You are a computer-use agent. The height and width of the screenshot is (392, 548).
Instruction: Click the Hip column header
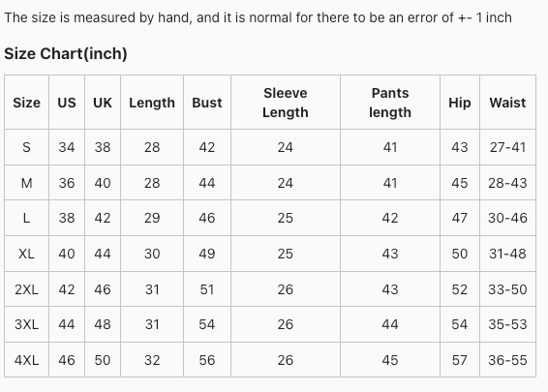coord(460,103)
